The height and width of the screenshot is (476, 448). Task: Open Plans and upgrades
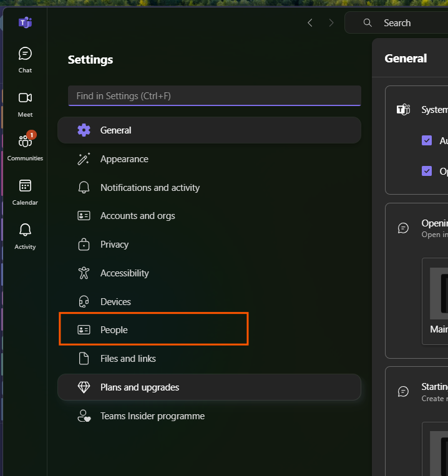click(209, 387)
